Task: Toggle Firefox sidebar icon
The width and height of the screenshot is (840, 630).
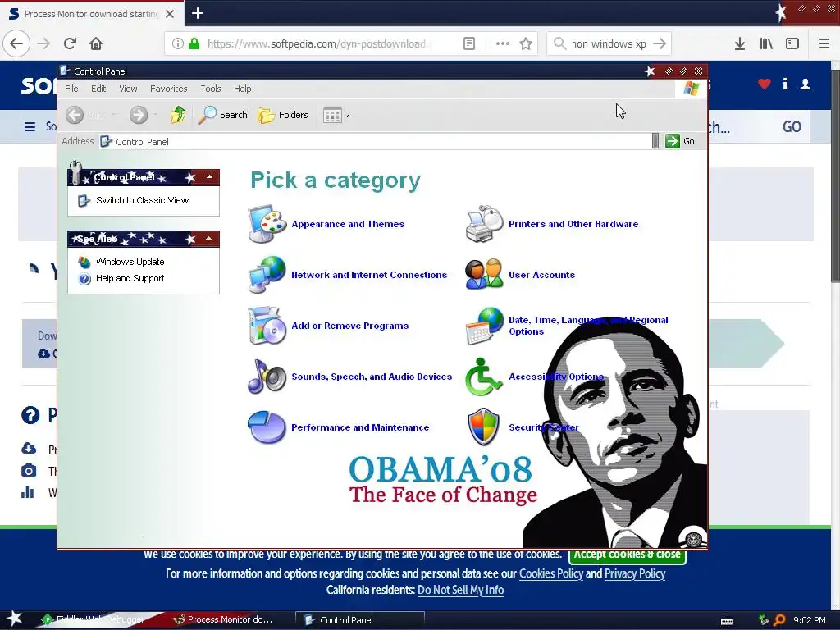Action: 792,43
